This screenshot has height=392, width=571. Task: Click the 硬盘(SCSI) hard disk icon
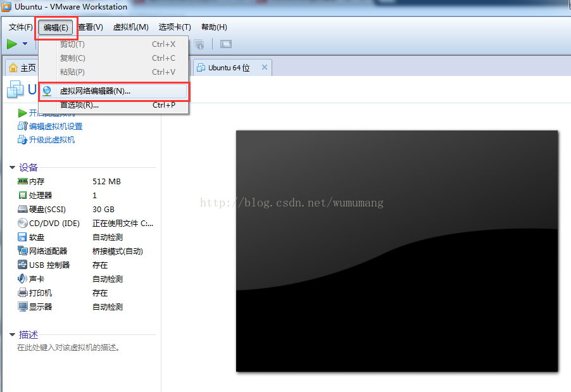tap(23, 209)
